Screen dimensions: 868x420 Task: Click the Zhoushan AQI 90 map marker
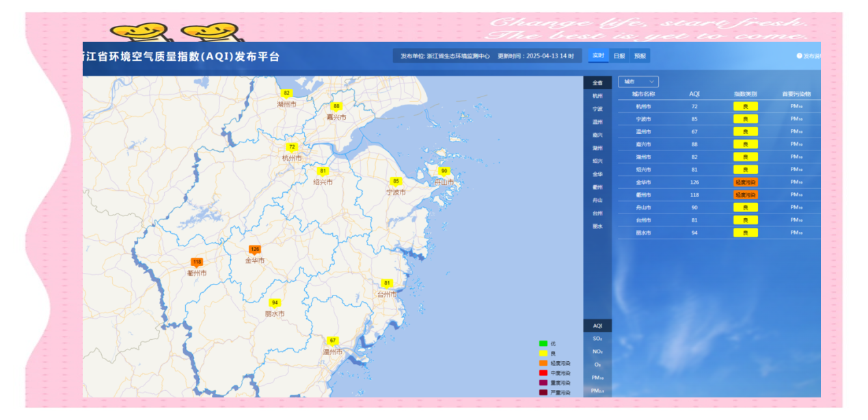pos(444,171)
